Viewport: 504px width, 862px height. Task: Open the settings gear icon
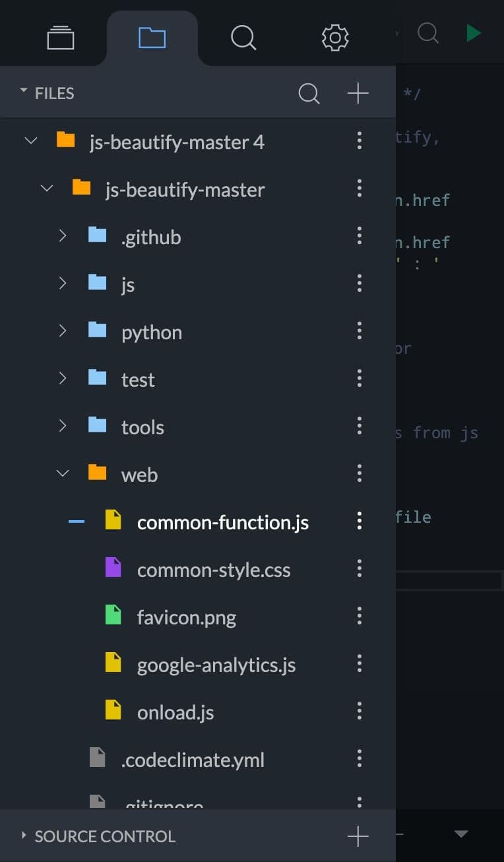point(334,38)
